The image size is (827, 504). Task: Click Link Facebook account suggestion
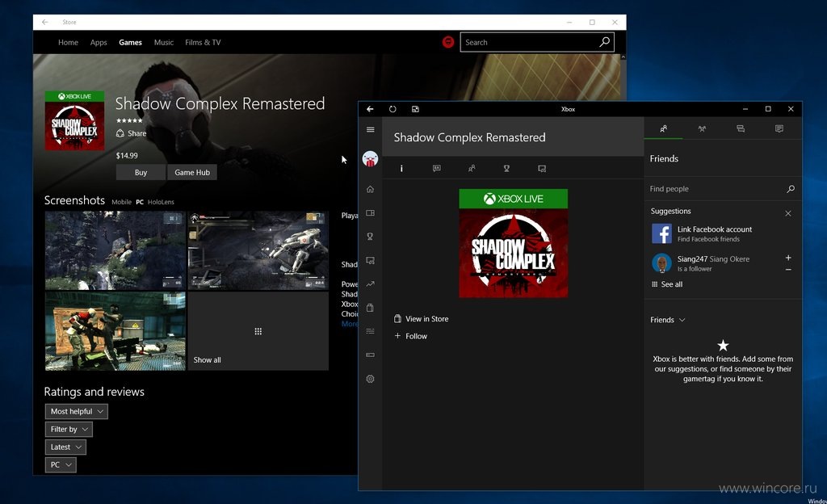[722, 233]
